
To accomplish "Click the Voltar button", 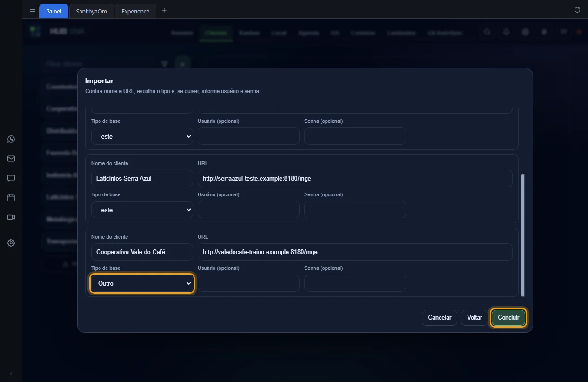I will (x=474, y=318).
